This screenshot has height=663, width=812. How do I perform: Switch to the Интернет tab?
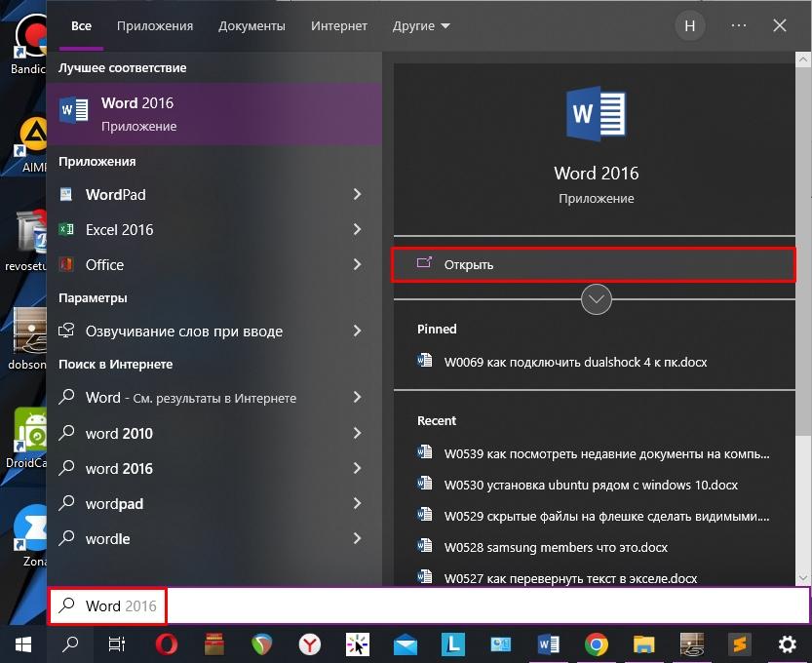[x=339, y=26]
